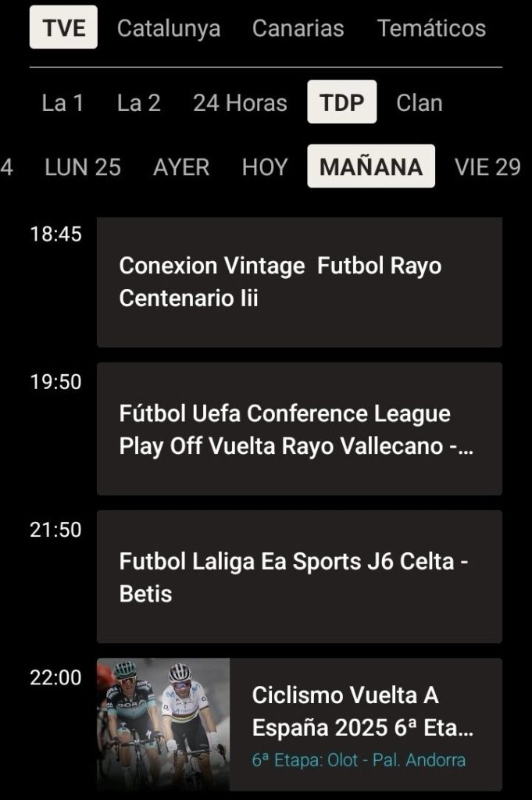This screenshot has height=800, width=532.
Task: Open Ciclismo Vuelta A España 2025 title
Action: pos(362,711)
